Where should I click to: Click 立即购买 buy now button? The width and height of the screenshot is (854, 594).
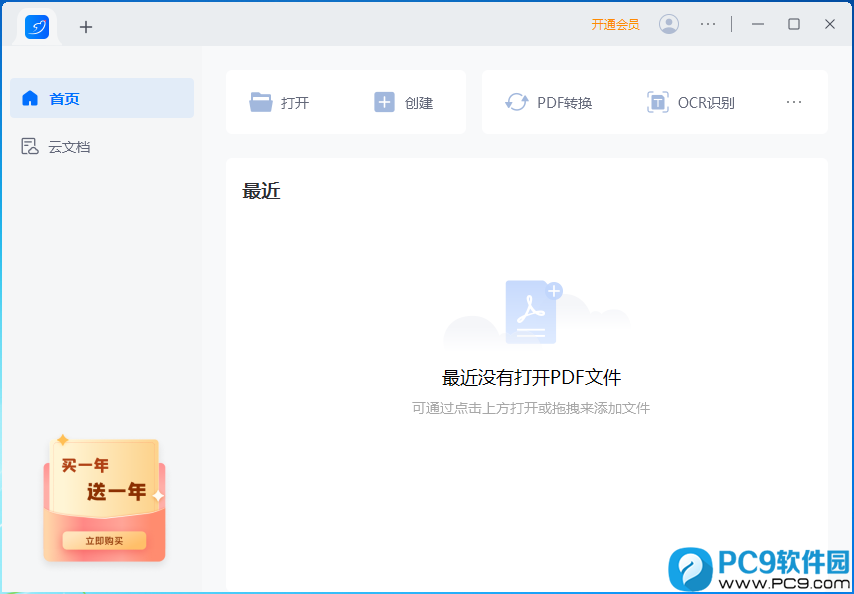104,541
